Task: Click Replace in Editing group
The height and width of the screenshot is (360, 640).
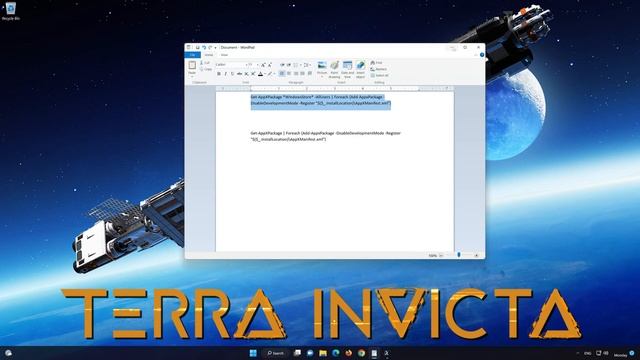Action: [x=378, y=69]
